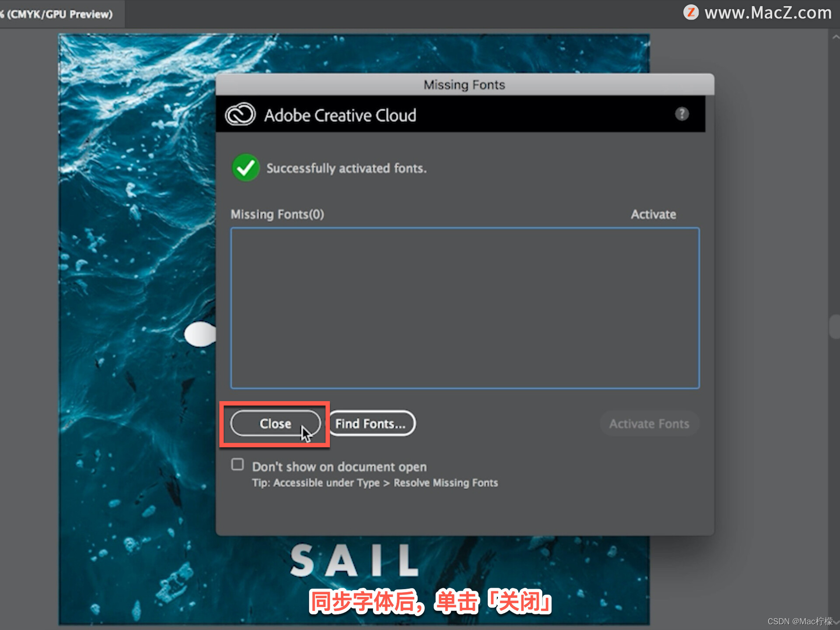Click the Missing Fonts dialog title bar
This screenshot has width=840, height=630.
464,85
